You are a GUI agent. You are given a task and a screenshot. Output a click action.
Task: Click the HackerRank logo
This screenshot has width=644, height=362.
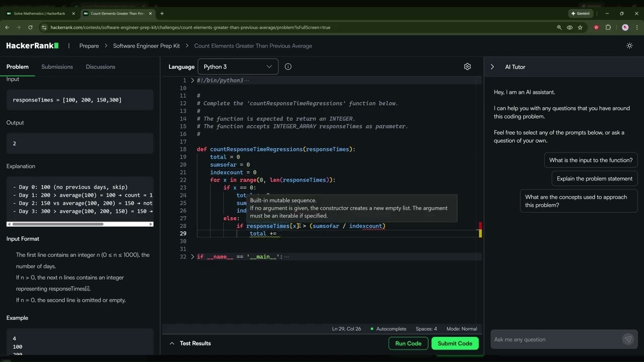[x=32, y=46]
